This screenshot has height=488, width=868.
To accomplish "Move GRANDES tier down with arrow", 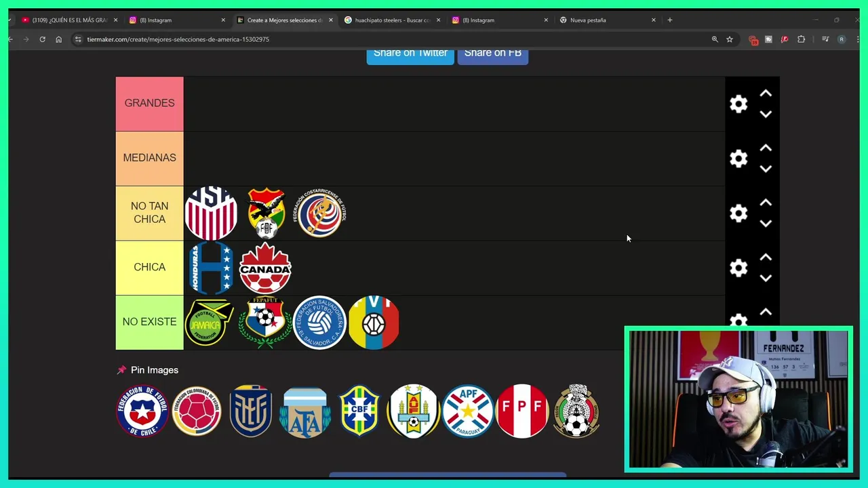I will tap(766, 115).
